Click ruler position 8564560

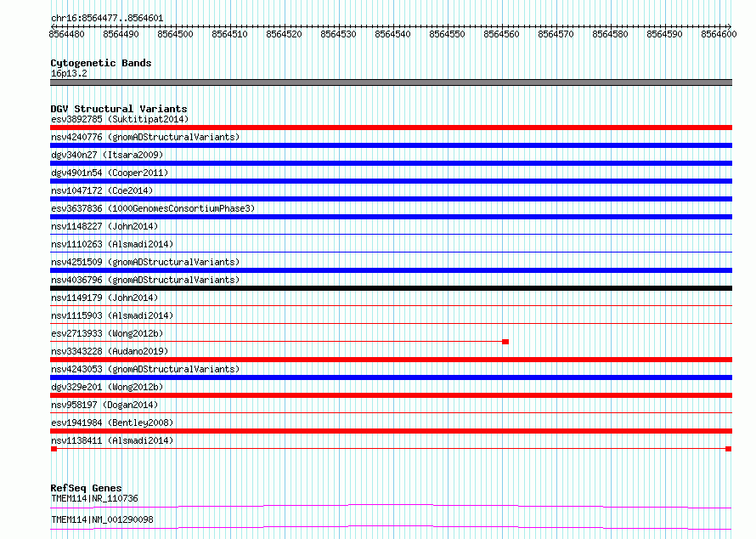(501, 34)
